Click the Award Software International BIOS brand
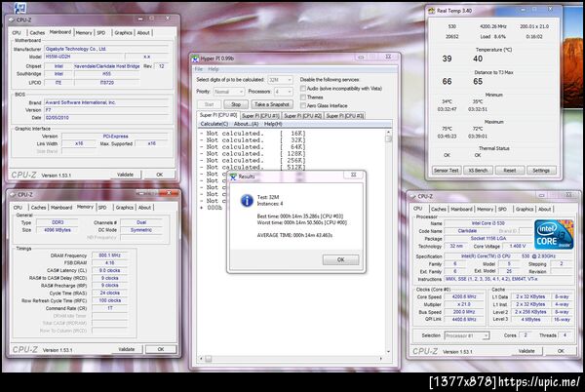This screenshot has width=585, height=392. 106,102
